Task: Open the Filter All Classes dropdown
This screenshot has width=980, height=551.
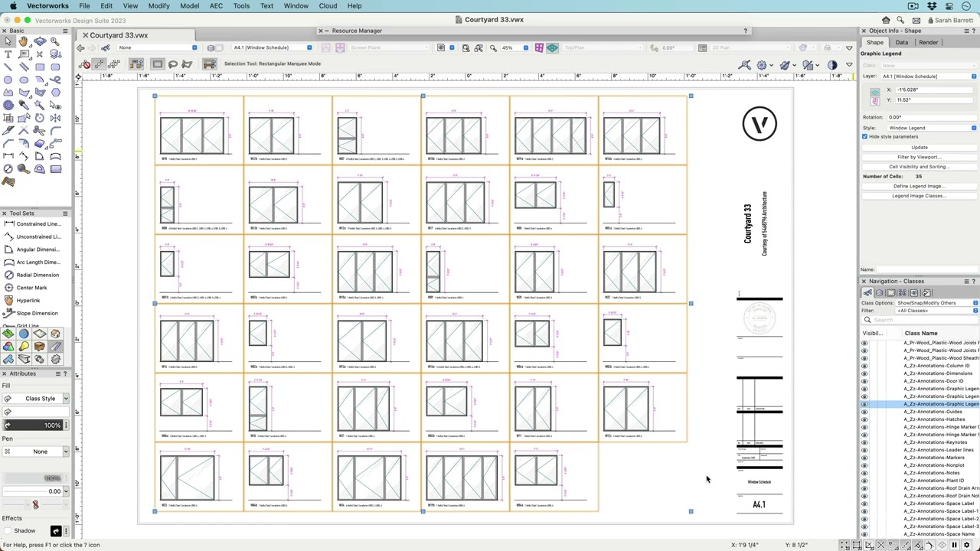Action: pyautogui.click(x=938, y=311)
